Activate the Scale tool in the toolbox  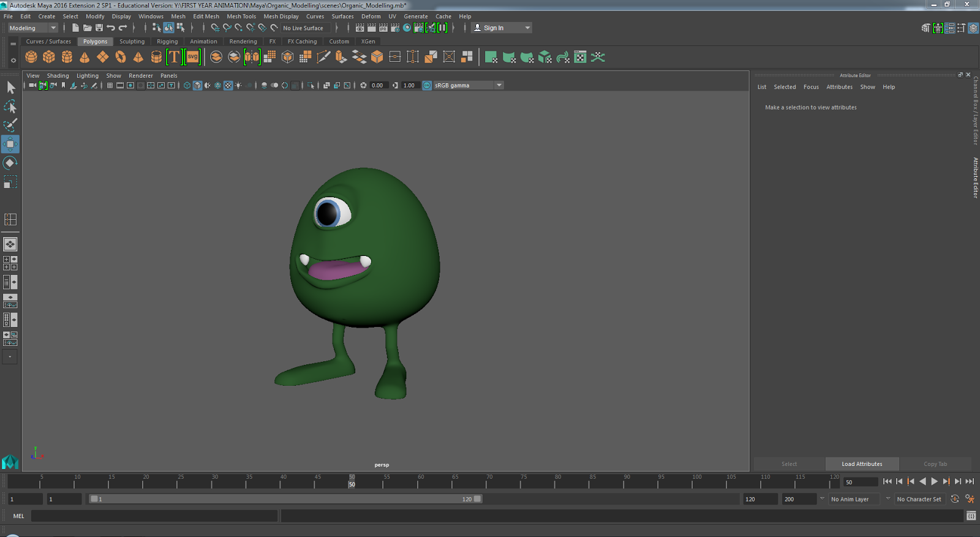point(10,182)
